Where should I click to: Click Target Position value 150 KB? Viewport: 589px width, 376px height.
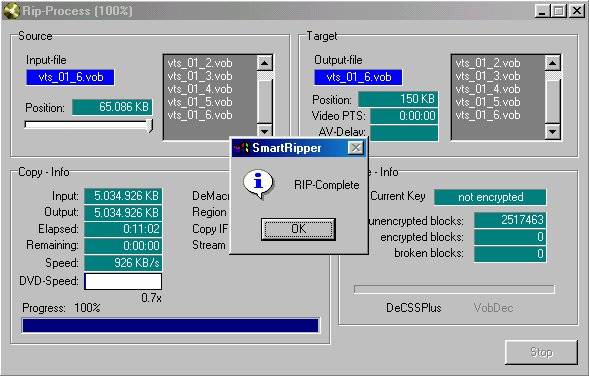[x=398, y=99]
